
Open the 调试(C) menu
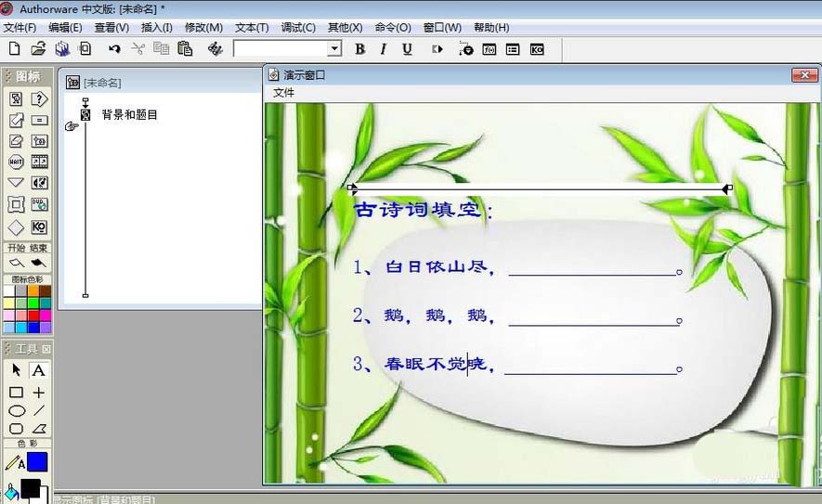click(298, 27)
